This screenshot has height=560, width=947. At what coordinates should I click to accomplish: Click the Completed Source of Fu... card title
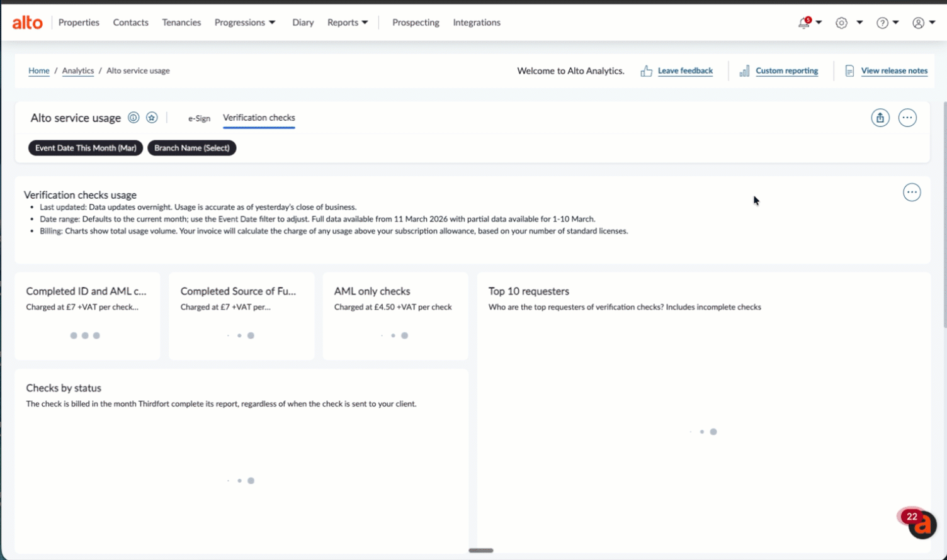[238, 291]
